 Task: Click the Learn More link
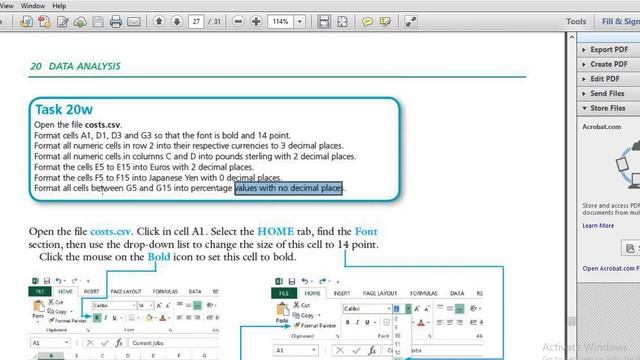point(598,226)
